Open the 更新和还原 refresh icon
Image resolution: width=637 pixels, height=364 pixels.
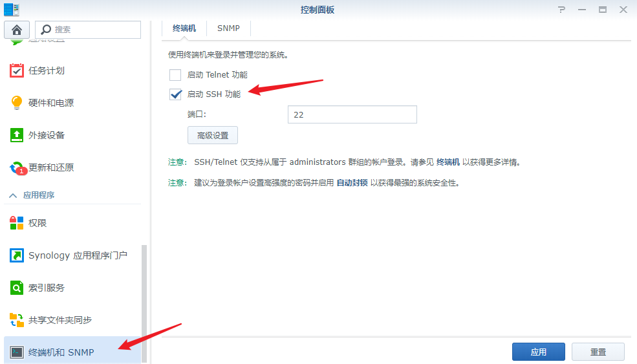click(17, 167)
